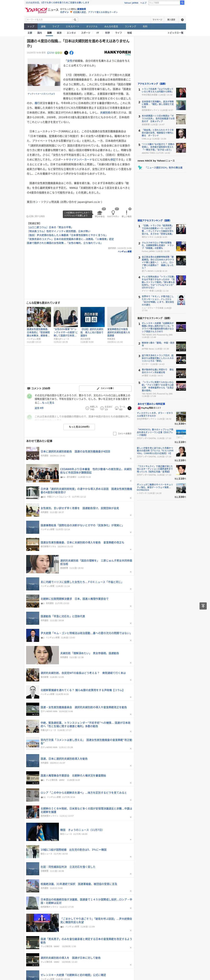
Task: Click the コメントを書く button
Action: pyautogui.click(x=105, y=388)
